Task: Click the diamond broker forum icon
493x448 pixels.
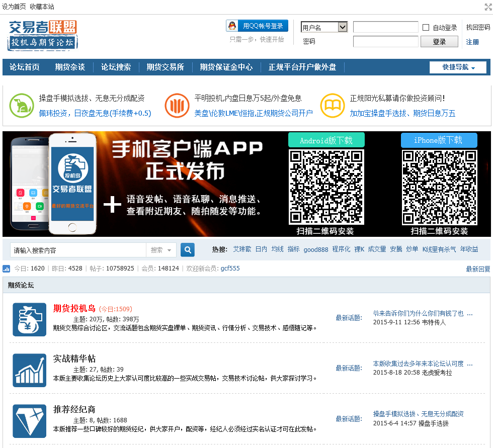Action: pos(29,421)
